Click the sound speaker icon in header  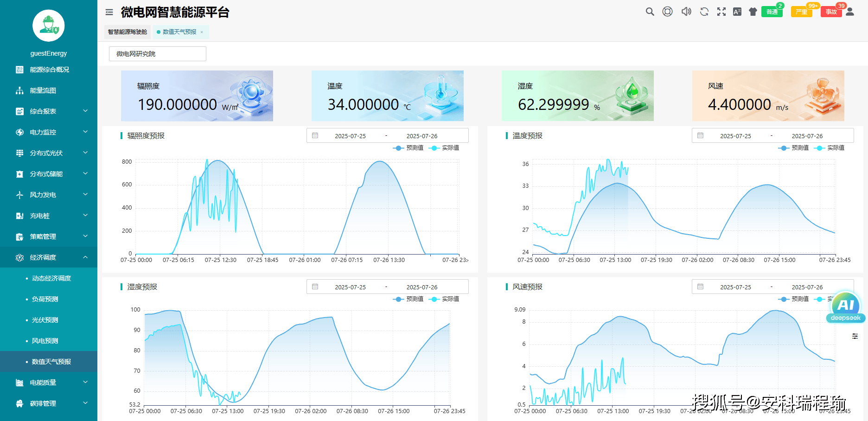click(x=686, y=12)
